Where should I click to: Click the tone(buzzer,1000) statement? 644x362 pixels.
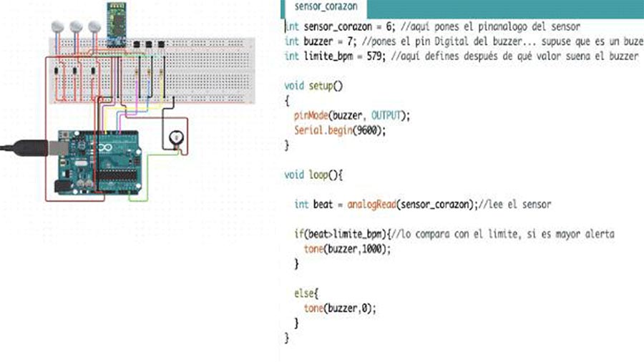(347, 249)
